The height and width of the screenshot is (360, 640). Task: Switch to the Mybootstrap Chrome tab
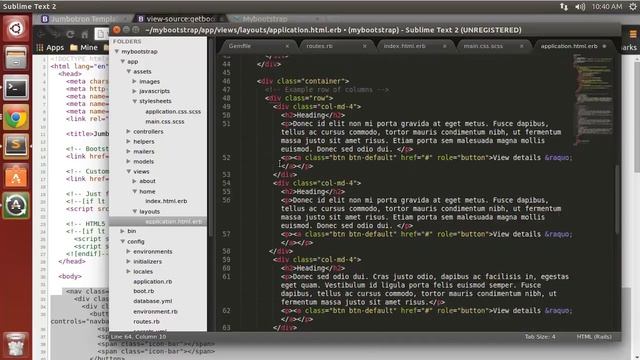point(265,19)
